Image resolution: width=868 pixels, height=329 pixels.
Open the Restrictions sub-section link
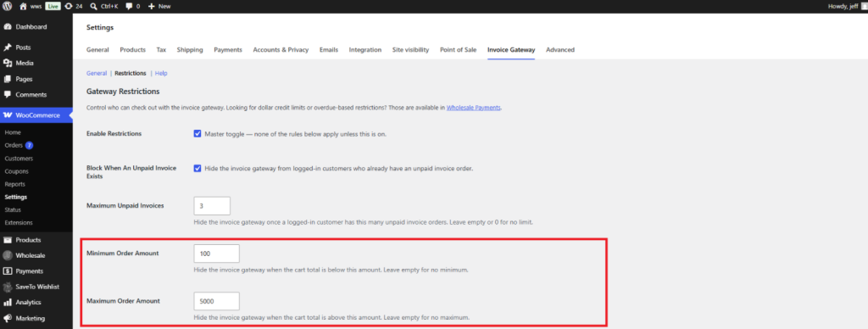[x=131, y=73]
